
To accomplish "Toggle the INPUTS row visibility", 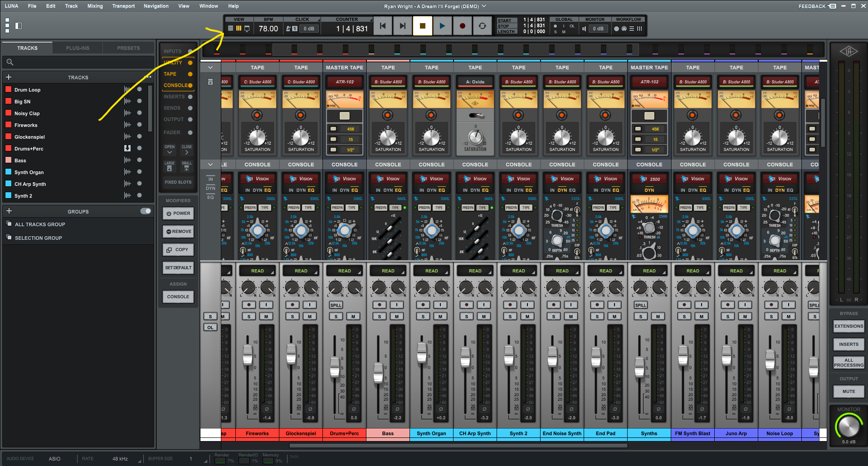I will tap(190, 51).
